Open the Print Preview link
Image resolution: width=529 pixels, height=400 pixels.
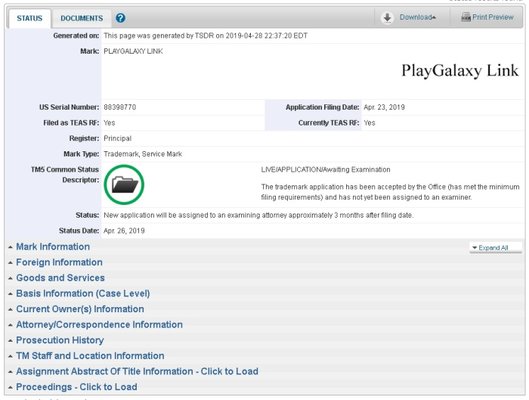[x=493, y=17]
